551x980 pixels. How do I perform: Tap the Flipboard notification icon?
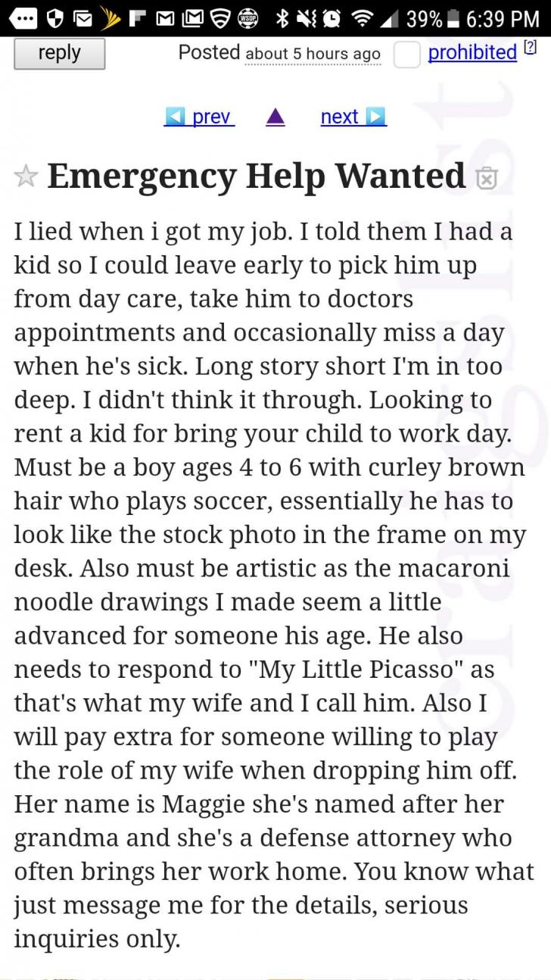coord(139,18)
